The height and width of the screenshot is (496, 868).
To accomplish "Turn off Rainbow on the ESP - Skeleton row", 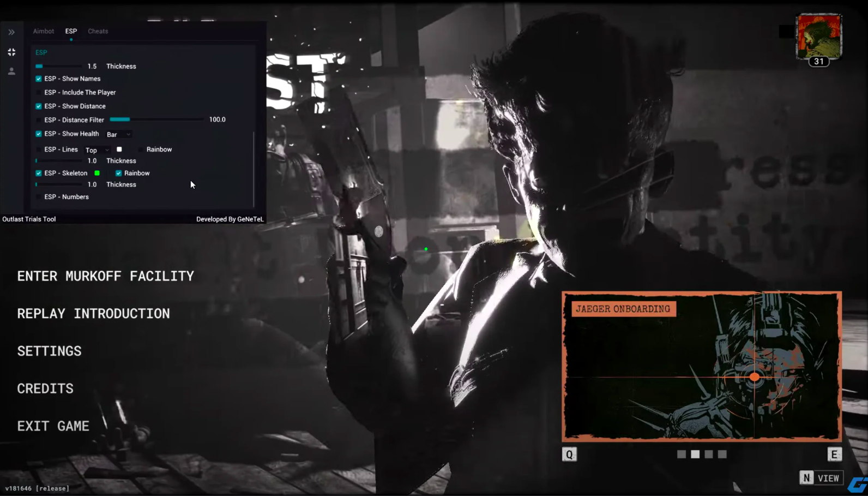I will click(x=118, y=173).
